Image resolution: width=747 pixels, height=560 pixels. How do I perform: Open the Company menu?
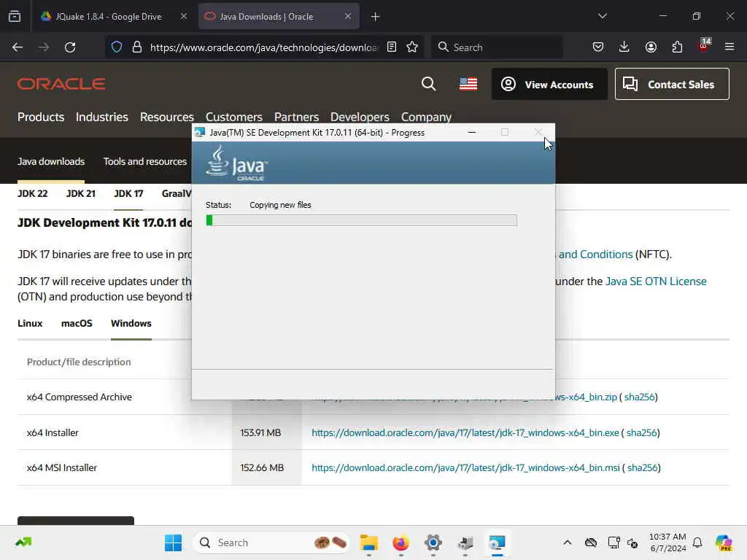pos(426,117)
